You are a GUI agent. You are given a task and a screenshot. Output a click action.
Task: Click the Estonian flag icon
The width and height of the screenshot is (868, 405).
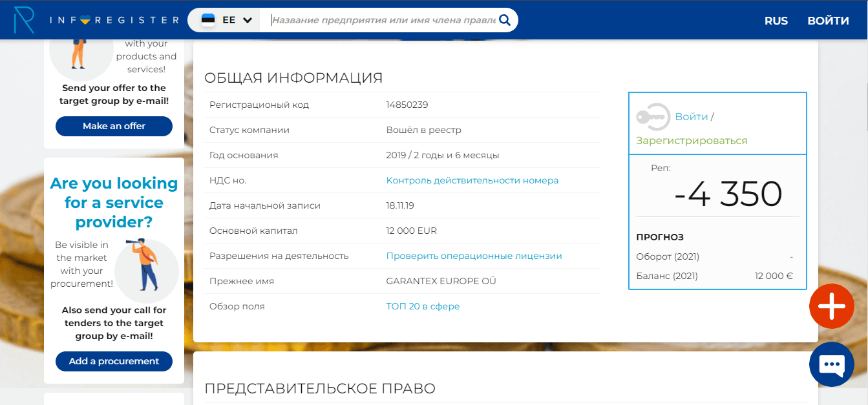208,20
